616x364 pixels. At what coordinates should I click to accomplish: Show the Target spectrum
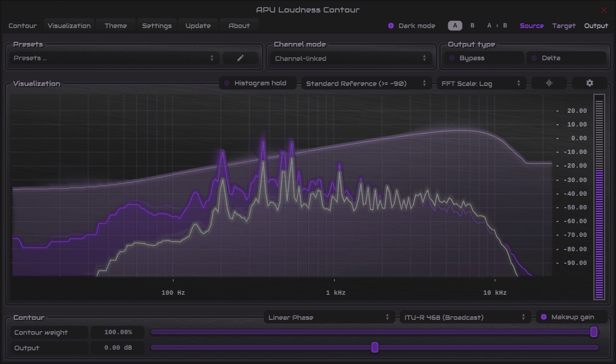(563, 26)
